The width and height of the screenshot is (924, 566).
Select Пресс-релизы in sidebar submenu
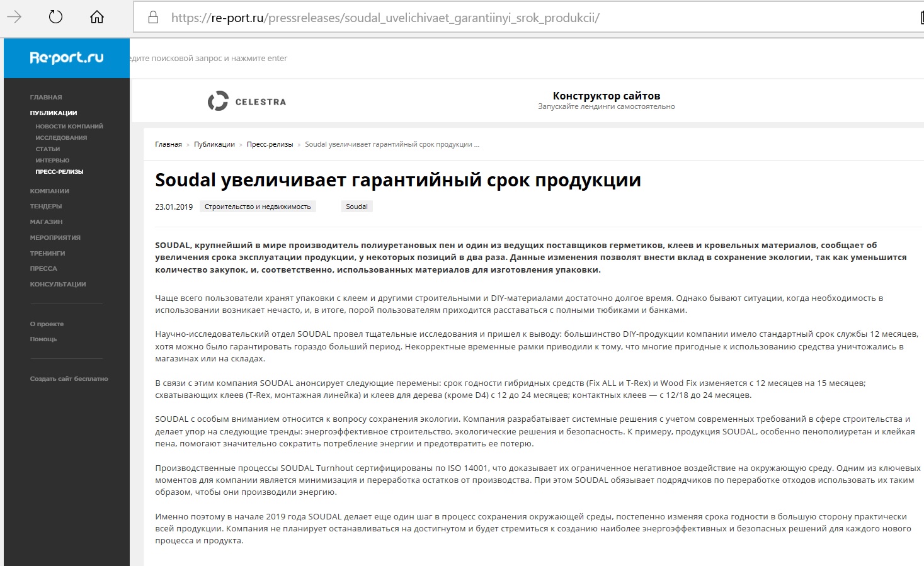(59, 172)
